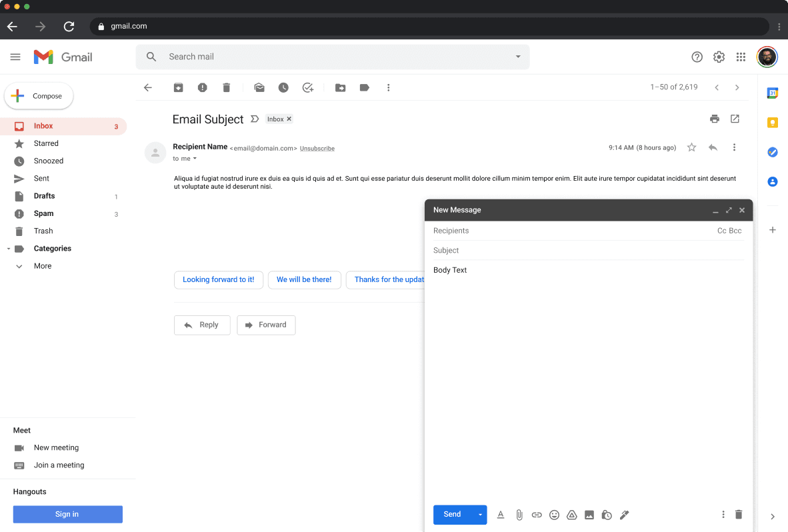Remove the Inbox label with the x

[289, 119]
